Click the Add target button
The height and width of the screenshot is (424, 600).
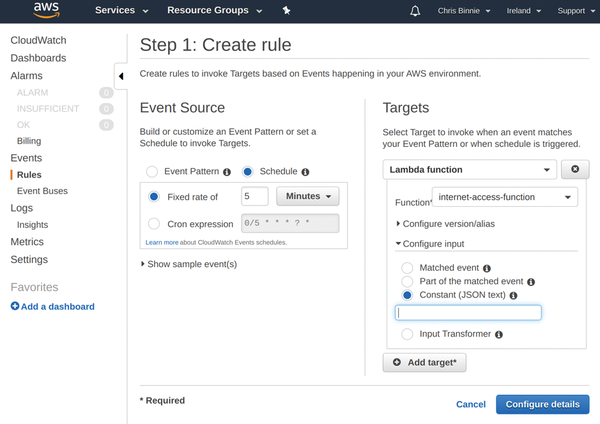[x=424, y=362]
